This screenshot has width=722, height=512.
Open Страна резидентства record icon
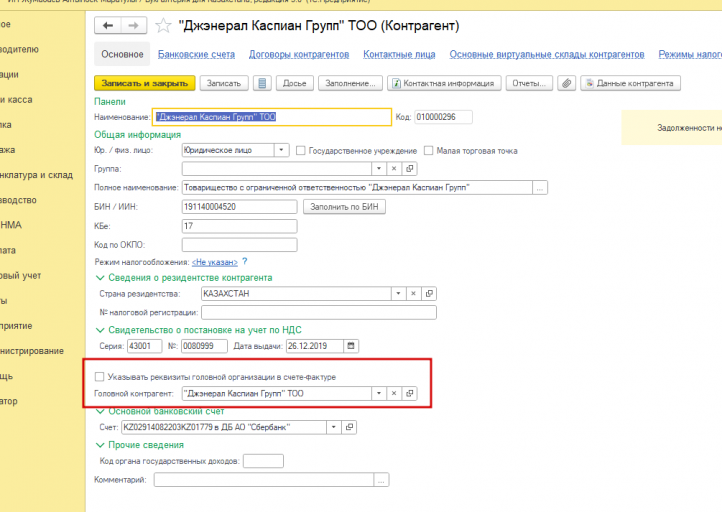tap(429, 293)
